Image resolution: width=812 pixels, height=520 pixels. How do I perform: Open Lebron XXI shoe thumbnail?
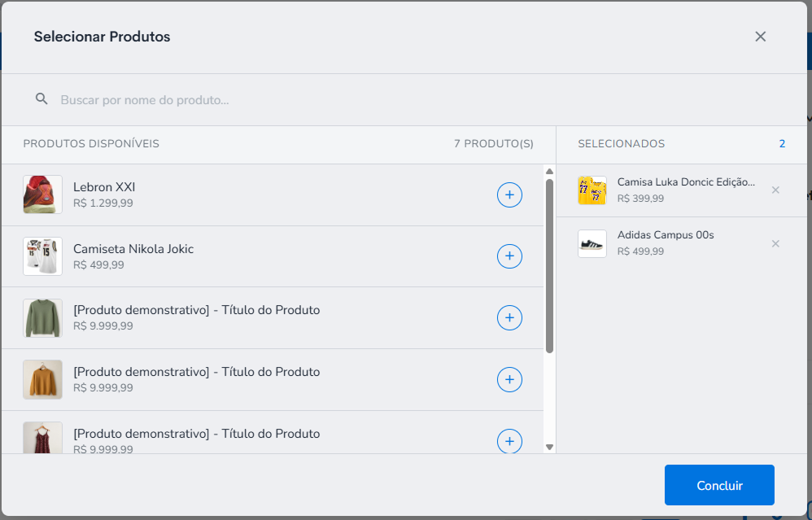42,194
